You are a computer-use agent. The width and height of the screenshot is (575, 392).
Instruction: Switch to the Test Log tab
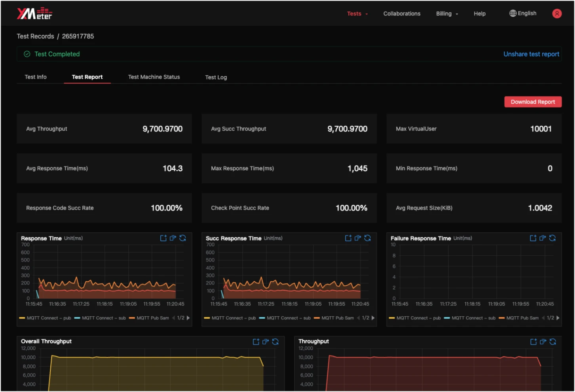(216, 77)
